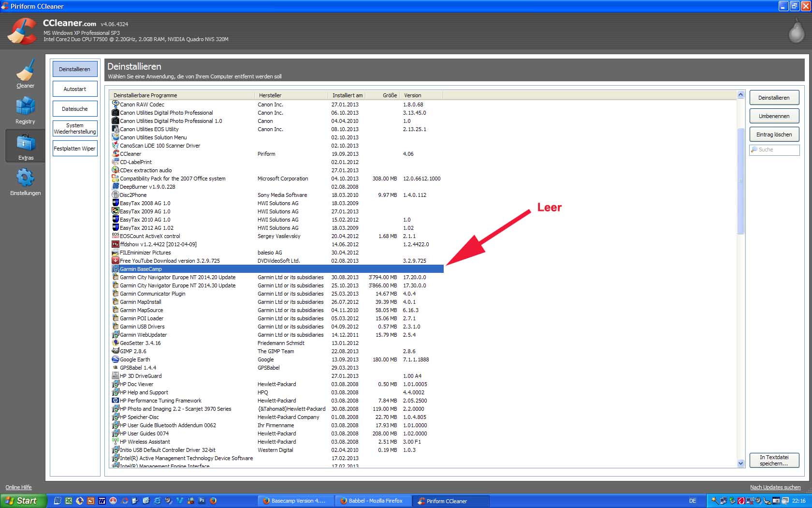Save list with In Textdatei speichern
The width and height of the screenshot is (812, 508).
point(774,460)
